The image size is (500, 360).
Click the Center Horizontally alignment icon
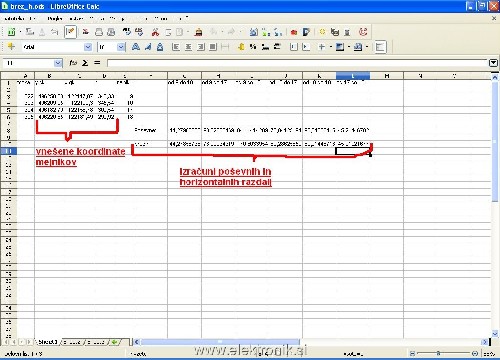coord(188,47)
